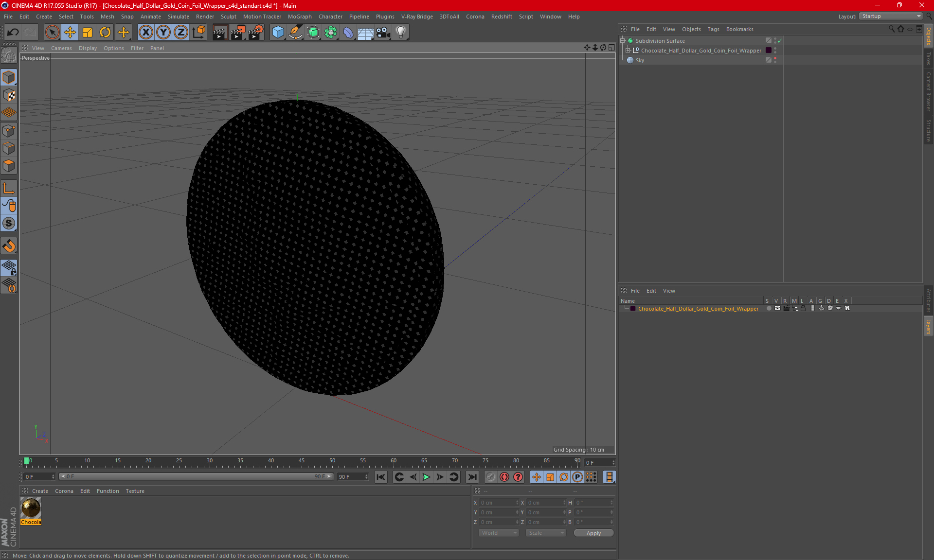
Task: Open the Bend deformer icon
Action: tap(348, 32)
